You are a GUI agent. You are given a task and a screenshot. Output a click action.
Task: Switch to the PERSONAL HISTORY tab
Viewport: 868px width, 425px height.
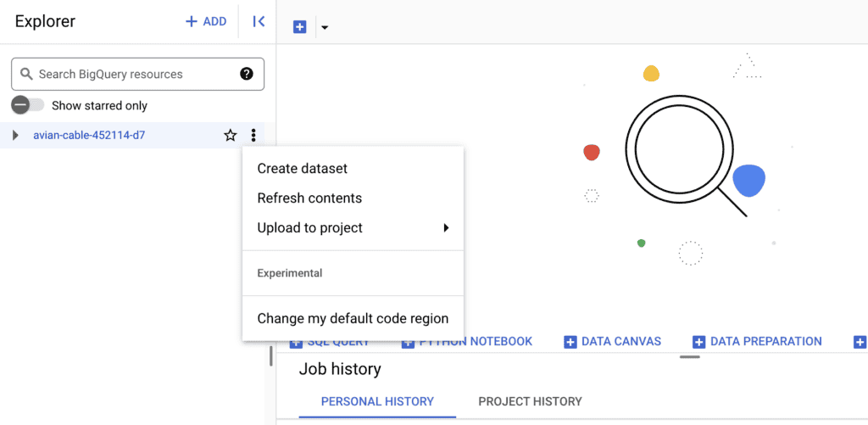point(377,401)
